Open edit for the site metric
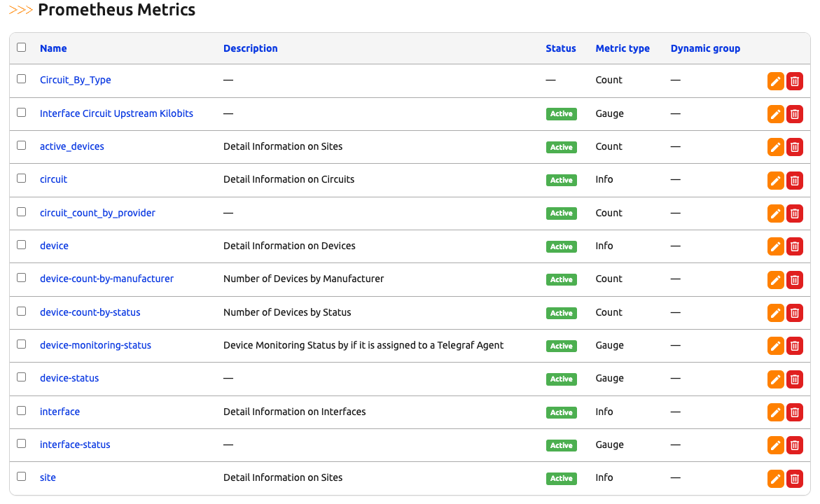The width and height of the screenshot is (820, 504). (x=775, y=479)
